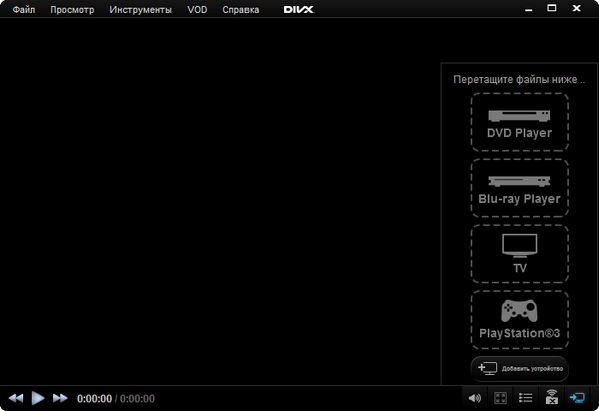This screenshot has height=411, width=599.
Task: Select the Blu-ray Player drop target
Action: [520, 188]
